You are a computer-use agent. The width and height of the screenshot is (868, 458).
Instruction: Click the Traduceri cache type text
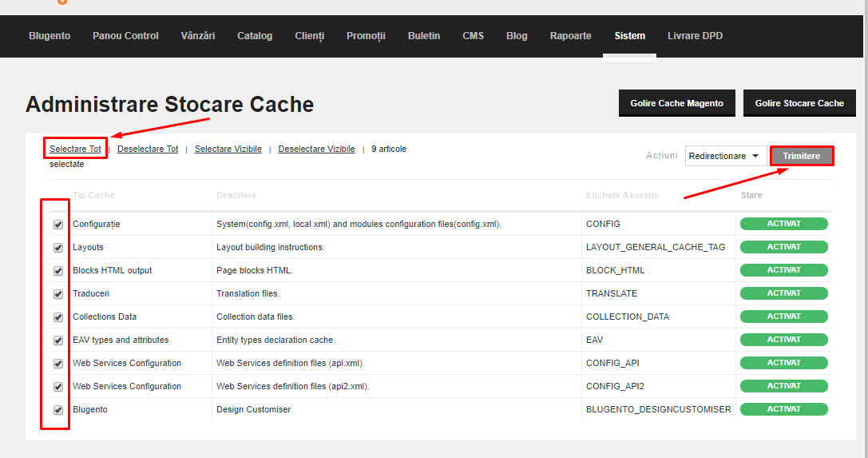(91, 294)
